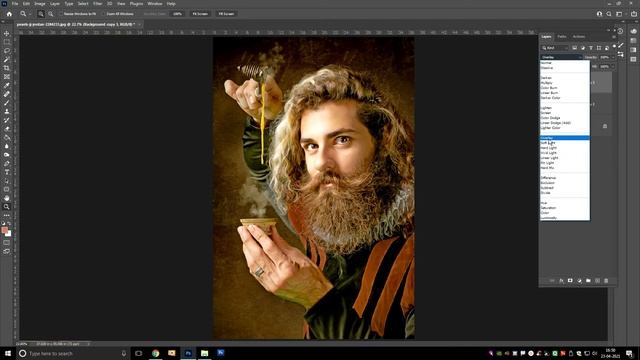Image resolution: width=640 pixels, height=360 pixels.
Task: Choose Color Dodge from blend mode list
Action: (x=551, y=118)
